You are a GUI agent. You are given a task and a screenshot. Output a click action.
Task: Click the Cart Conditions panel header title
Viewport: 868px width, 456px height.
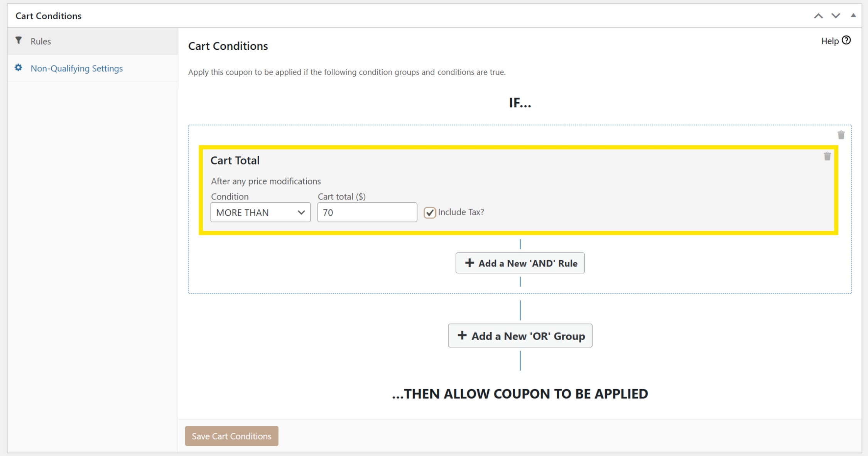[x=49, y=16]
